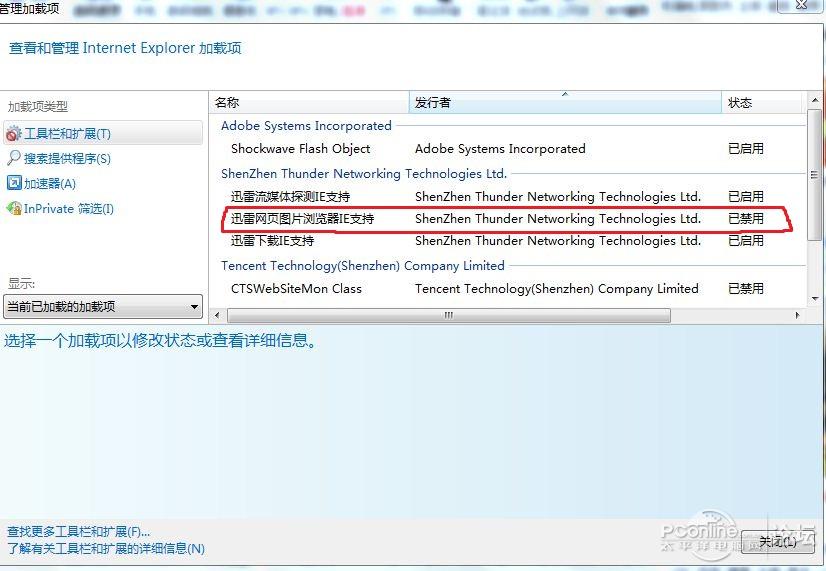Sort by the 发行者 column header
This screenshot has width=826, height=571.
tap(565, 102)
